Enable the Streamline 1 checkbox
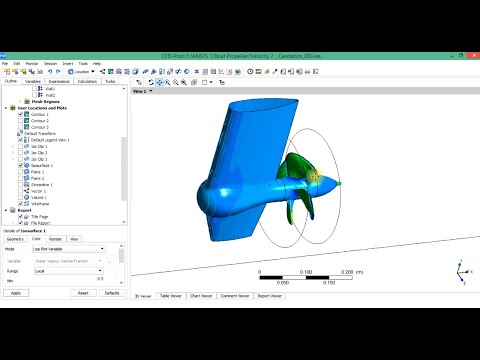Screen dimensions: 480x360 [x=20, y=185]
